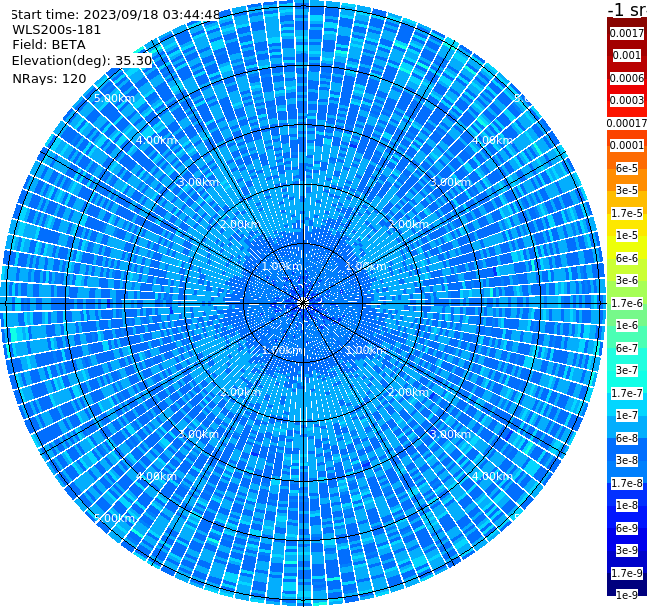Image resolution: width=647 pixels, height=607 pixels.
Task: Select the northeast 2.00km ring label
Action: point(408,224)
